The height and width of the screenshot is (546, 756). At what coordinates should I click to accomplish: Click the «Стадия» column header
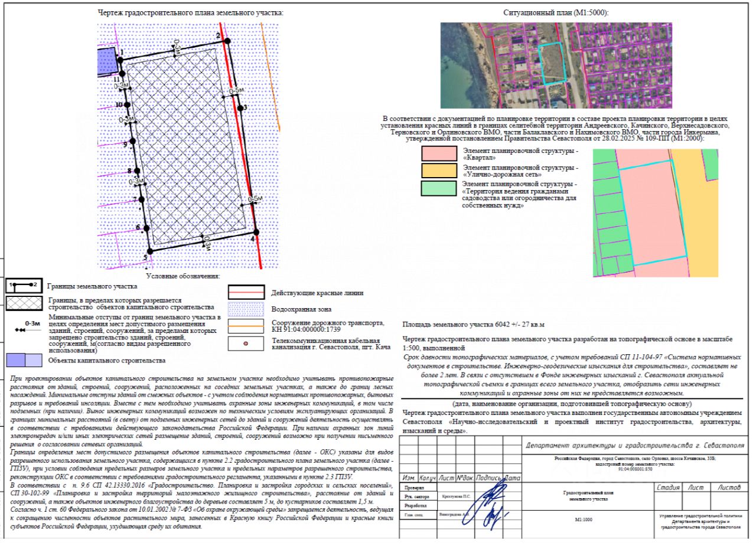[667, 487]
